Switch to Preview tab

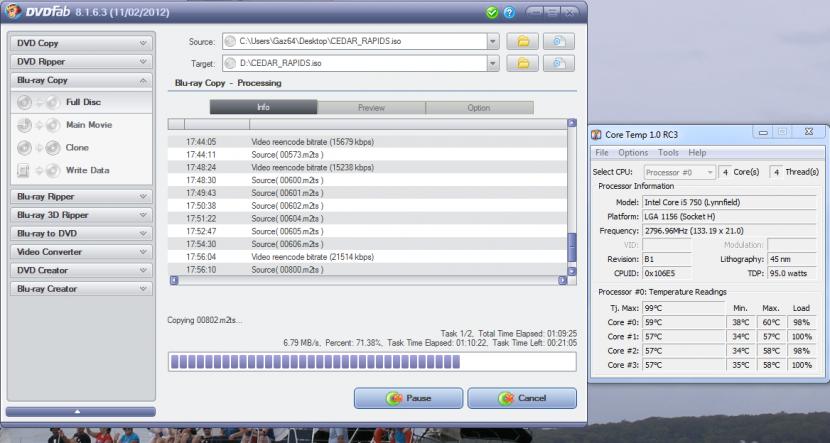[371, 107]
